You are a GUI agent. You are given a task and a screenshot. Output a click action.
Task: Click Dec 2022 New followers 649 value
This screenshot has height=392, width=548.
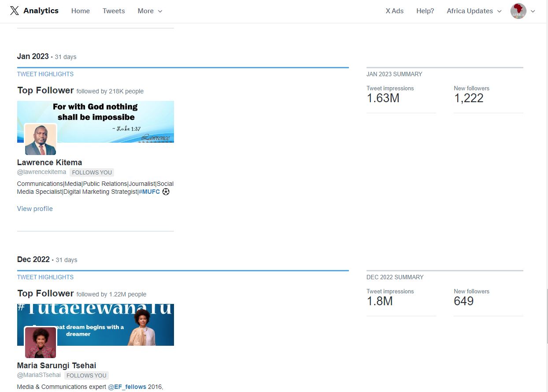click(464, 301)
